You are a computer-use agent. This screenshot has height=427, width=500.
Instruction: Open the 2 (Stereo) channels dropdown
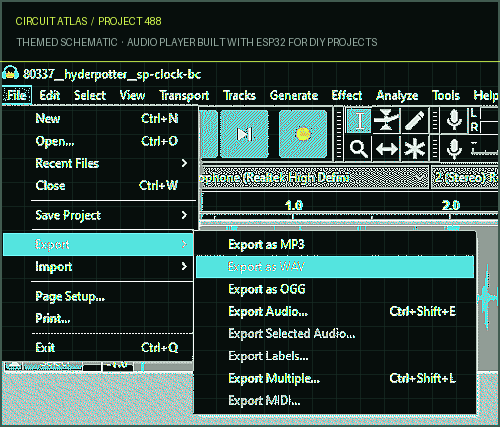click(x=465, y=177)
